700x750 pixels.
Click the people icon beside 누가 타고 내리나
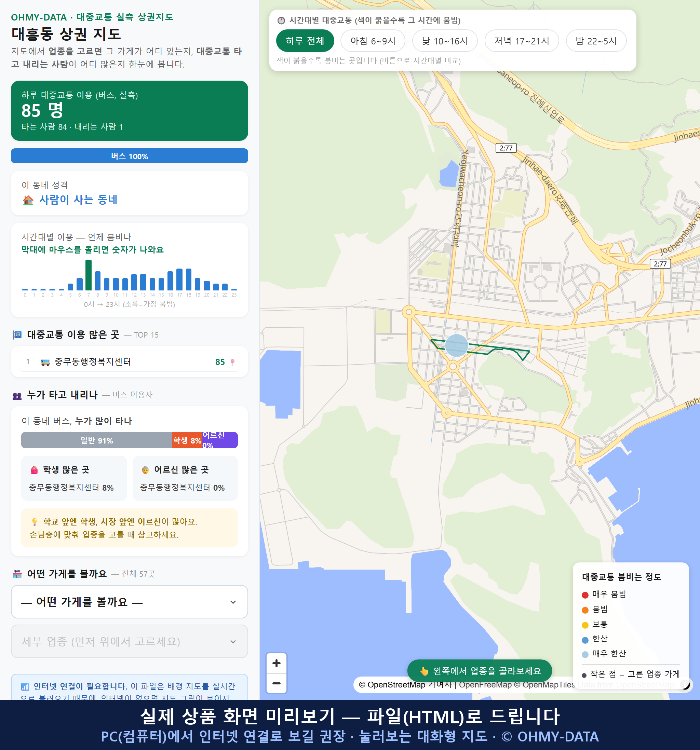coord(17,395)
